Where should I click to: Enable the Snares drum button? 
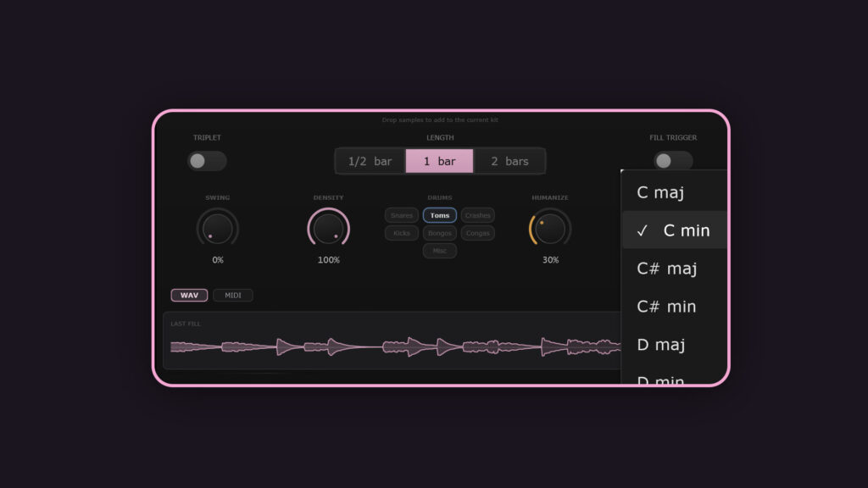coord(402,215)
